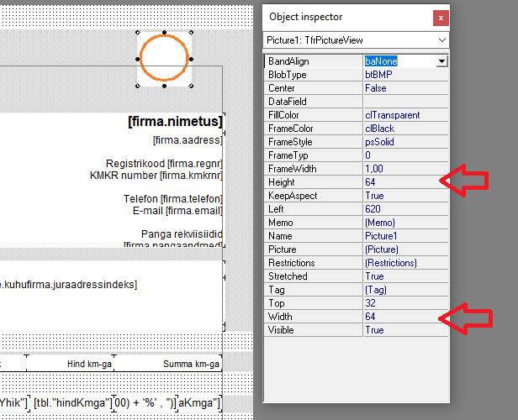Click the FrameWidth value 1,00
The width and height of the screenshot is (518, 420).
pyautogui.click(x=405, y=169)
